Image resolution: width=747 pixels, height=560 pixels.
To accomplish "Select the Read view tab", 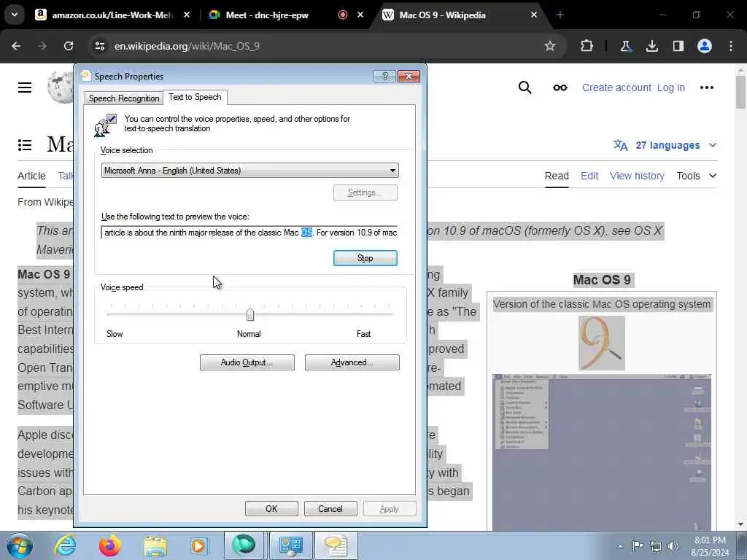I will tap(557, 176).
